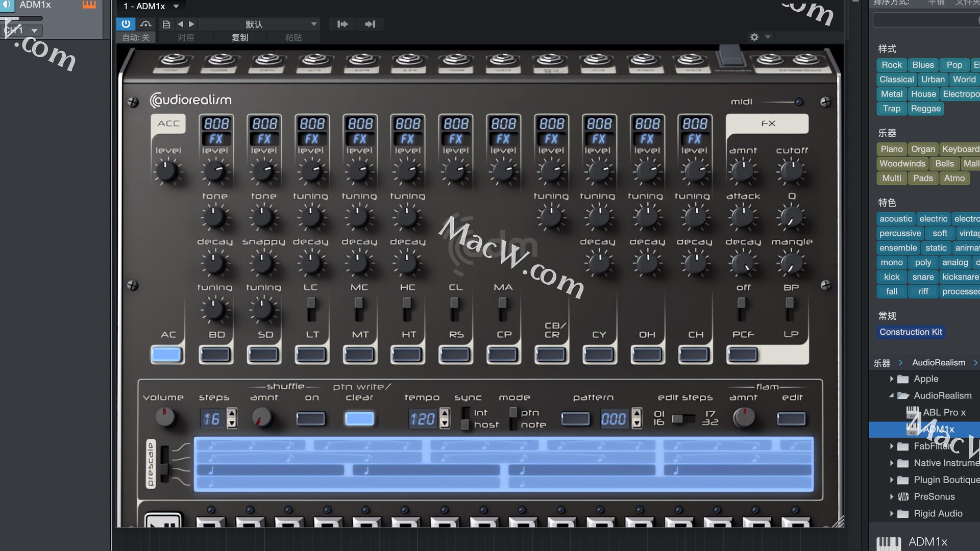
Task: Open the 808 FX display on SD channel
Action: 264,131
